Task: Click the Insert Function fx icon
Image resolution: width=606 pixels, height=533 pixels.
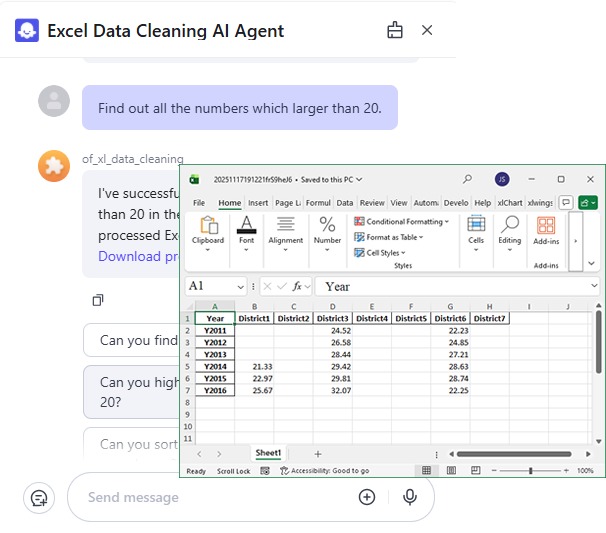Action: [297, 286]
